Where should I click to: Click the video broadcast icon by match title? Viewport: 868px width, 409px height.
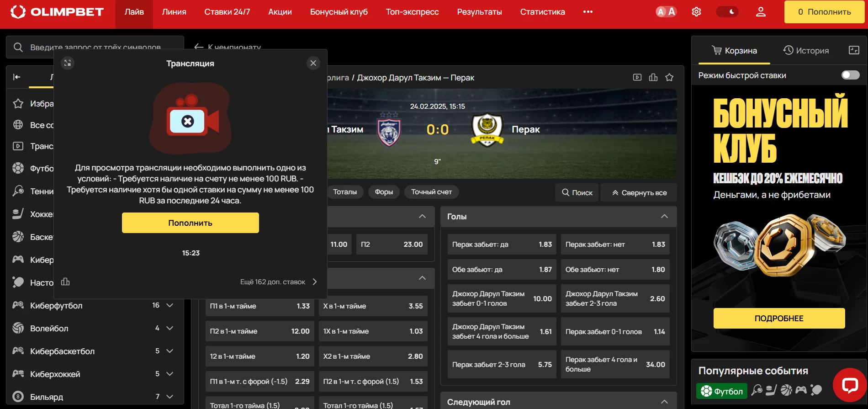click(x=637, y=77)
